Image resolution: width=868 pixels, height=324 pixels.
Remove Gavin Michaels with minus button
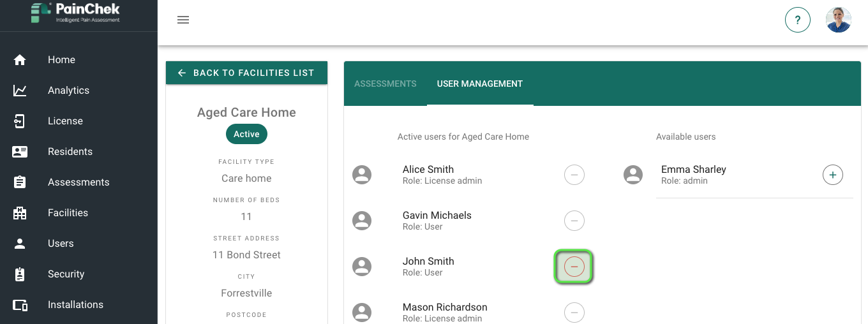[574, 221]
